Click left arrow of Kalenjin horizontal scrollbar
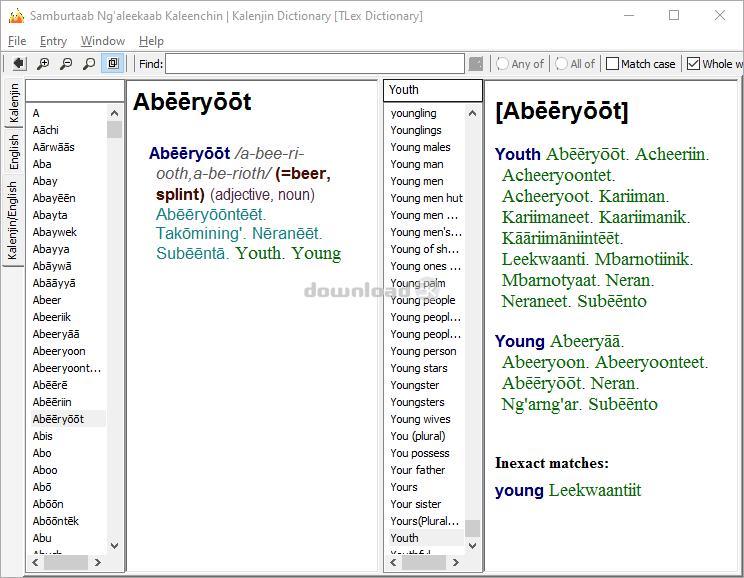The width and height of the screenshot is (744, 578). [x=35, y=562]
